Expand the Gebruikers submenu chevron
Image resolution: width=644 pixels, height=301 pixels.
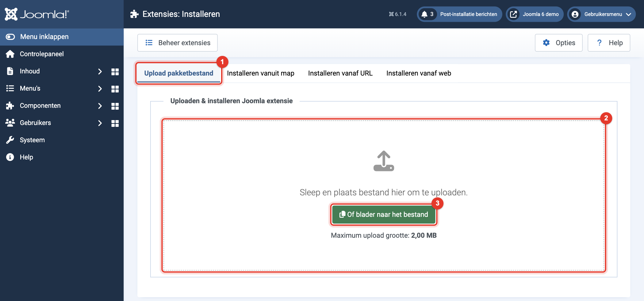pyautogui.click(x=100, y=123)
